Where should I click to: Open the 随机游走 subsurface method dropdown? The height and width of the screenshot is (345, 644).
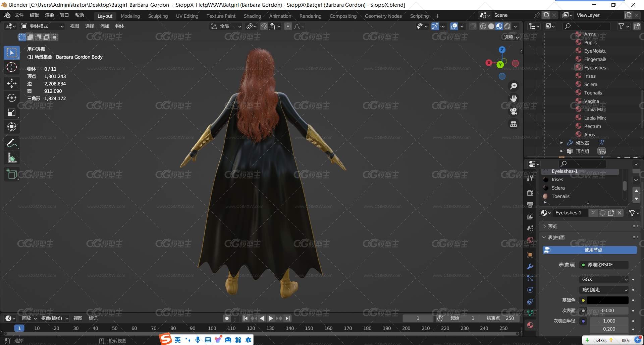tap(604, 290)
